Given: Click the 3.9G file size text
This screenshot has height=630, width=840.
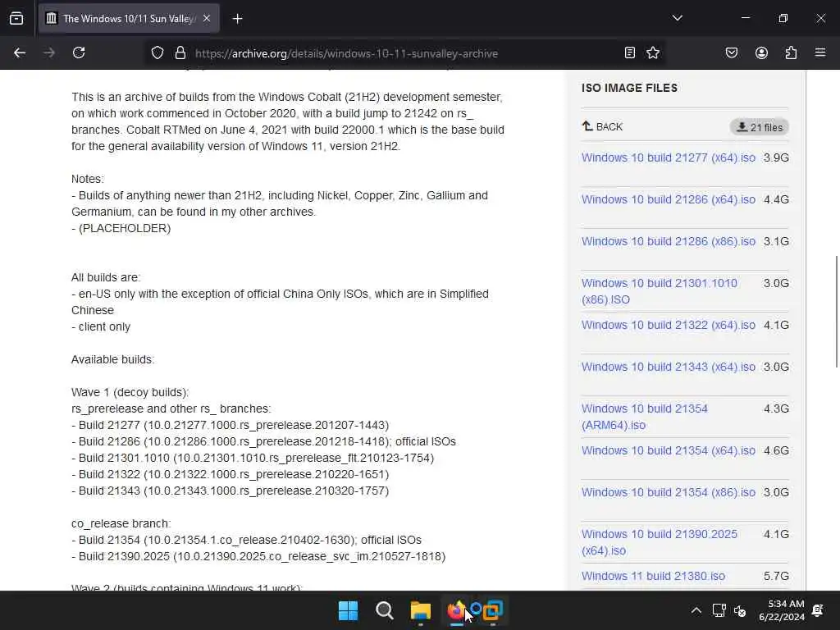Looking at the screenshot, I should pyautogui.click(x=776, y=157).
